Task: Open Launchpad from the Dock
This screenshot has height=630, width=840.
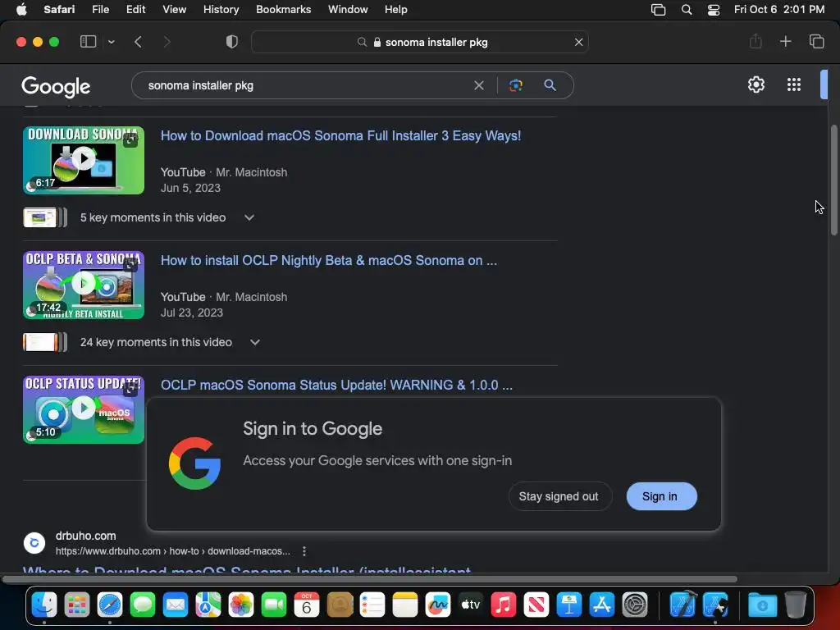Action: coord(77,605)
